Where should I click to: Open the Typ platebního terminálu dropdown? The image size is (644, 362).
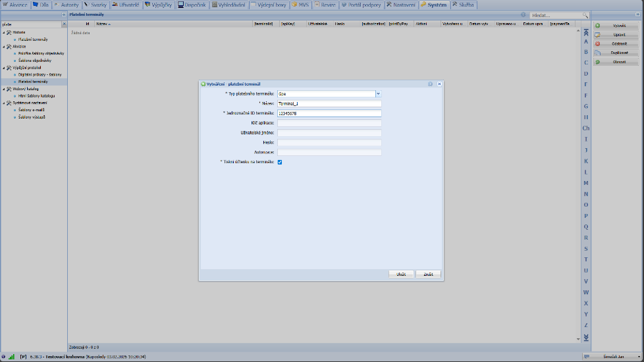[x=378, y=93]
